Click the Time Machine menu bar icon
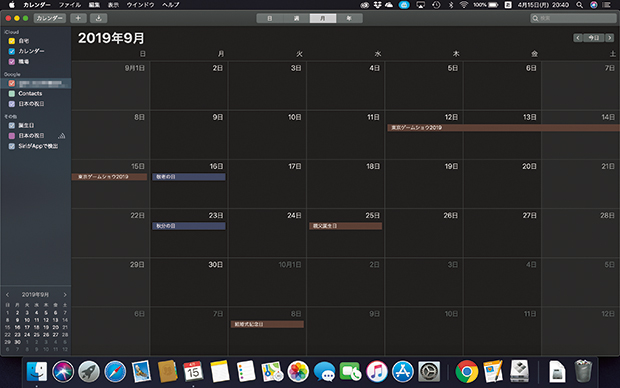The height and width of the screenshot is (388, 620). tap(436, 5)
